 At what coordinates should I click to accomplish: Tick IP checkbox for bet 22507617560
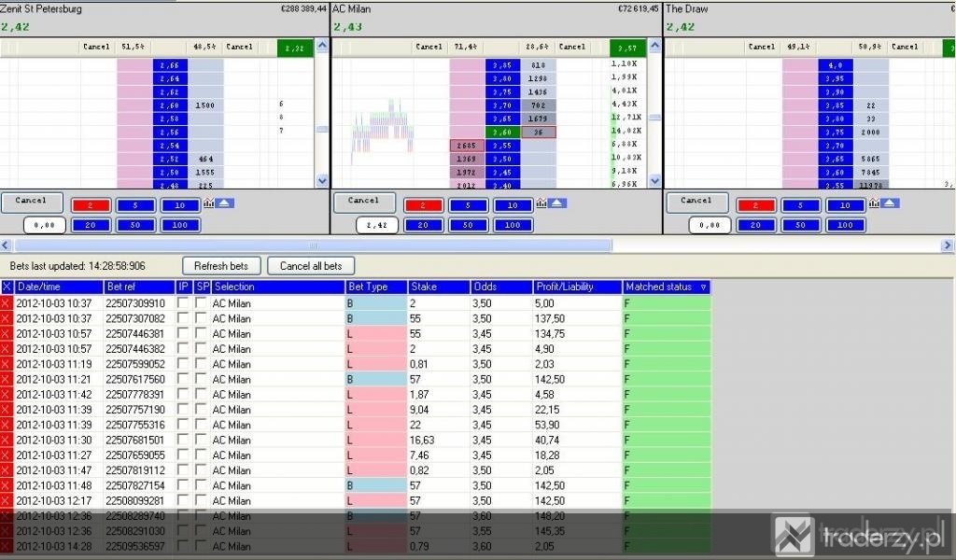pos(182,379)
